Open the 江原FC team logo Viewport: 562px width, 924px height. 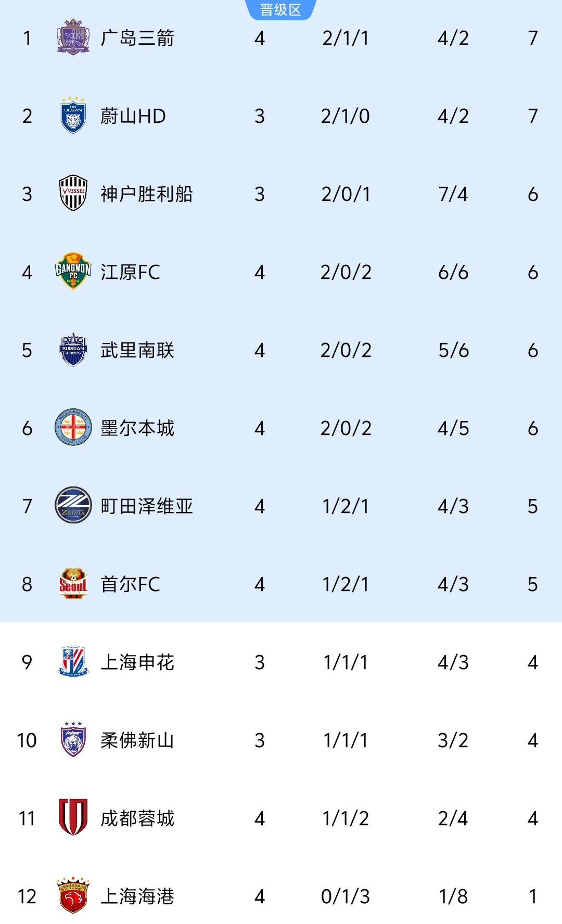tap(73, 271)
